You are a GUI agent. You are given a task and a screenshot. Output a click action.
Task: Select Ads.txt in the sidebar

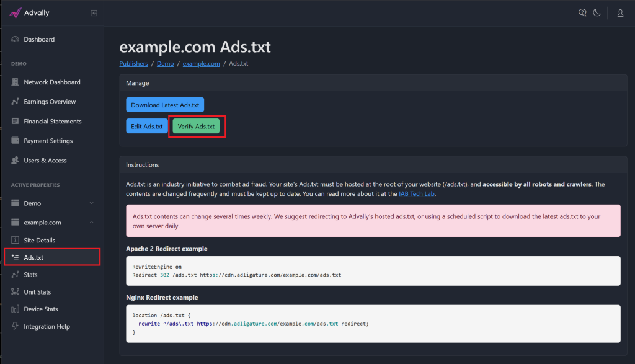tap(52, 257)
